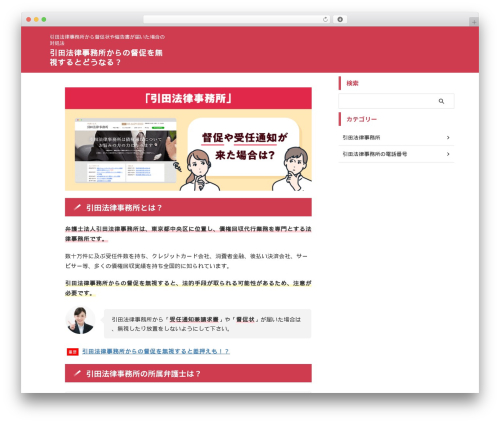500x423 pixels.
Task: Minimize window with yellow traffic light button
Action: point(36,19)
